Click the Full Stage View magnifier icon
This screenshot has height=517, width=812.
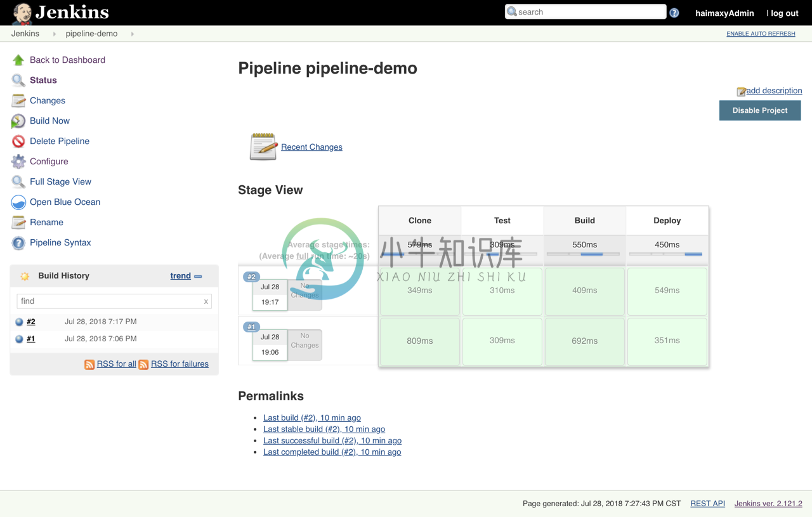click(18, 182)
